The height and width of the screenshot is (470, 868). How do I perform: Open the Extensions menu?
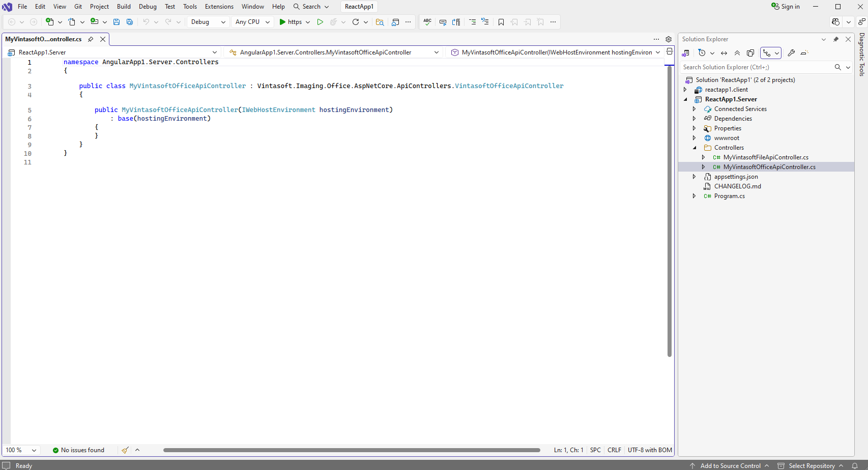click(x=219, y=7)
